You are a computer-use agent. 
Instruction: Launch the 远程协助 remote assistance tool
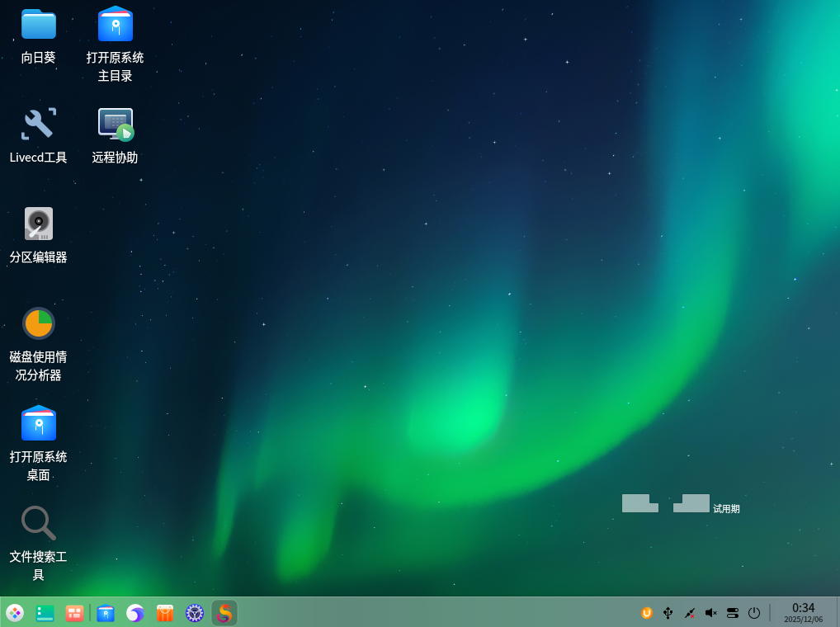[115, 124]
